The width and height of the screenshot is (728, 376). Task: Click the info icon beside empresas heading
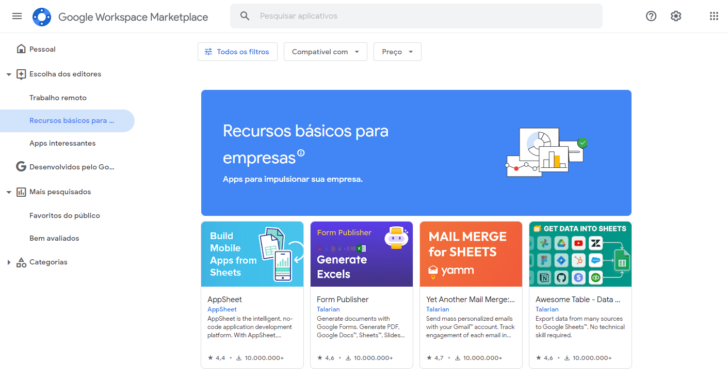301,153
